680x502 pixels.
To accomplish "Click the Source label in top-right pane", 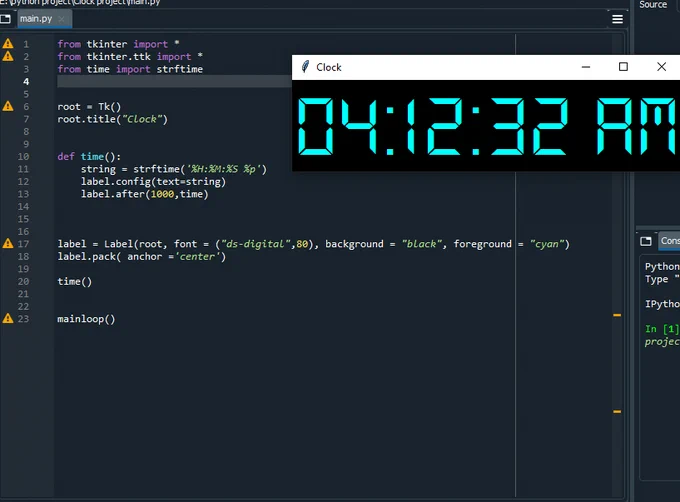I will pyautogui.click(x=653, y=5).
